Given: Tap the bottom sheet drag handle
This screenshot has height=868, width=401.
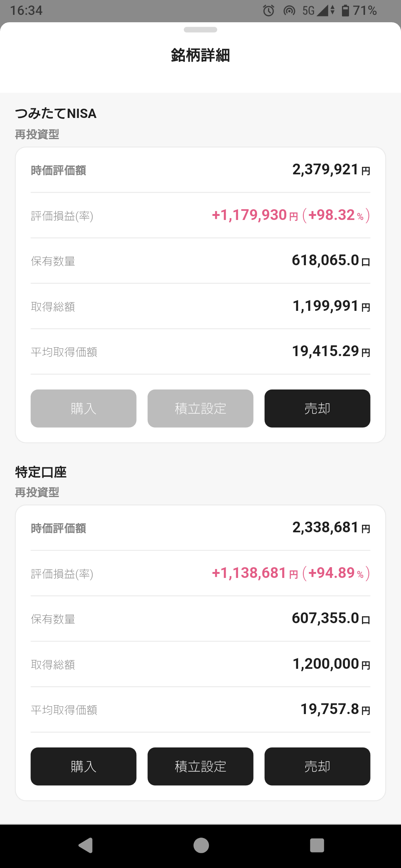Looking at the screenshot, I should coord(200,30).
